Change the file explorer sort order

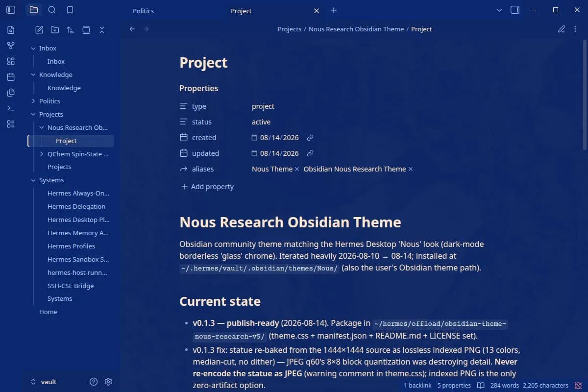(x=71, y=30)
